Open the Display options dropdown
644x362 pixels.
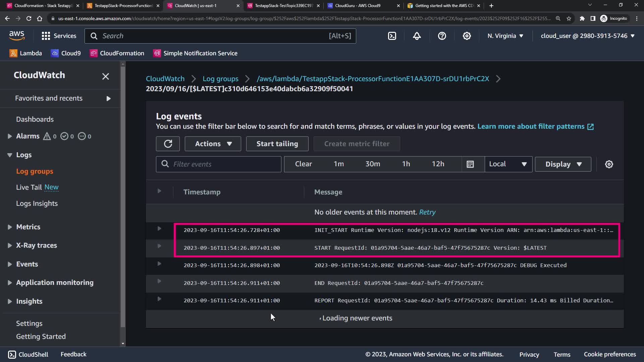563,164
